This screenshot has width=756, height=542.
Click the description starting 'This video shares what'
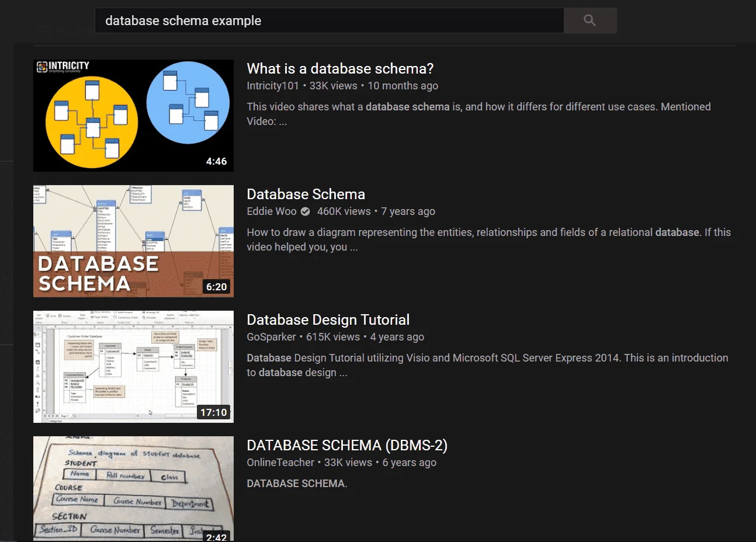478,114
